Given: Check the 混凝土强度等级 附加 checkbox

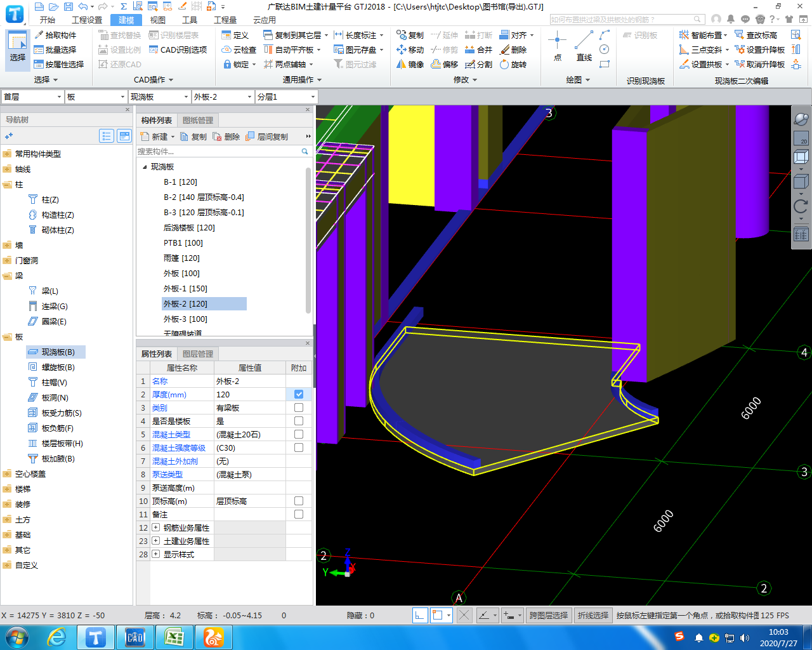Looking at the screenshot, I should tap(299, 448).
